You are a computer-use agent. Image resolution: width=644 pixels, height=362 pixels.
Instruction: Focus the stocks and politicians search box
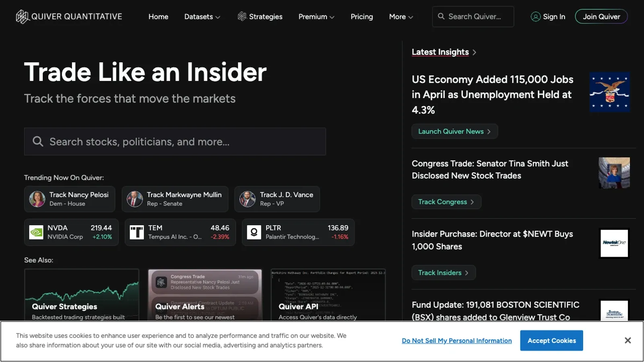tap(175, 142)
